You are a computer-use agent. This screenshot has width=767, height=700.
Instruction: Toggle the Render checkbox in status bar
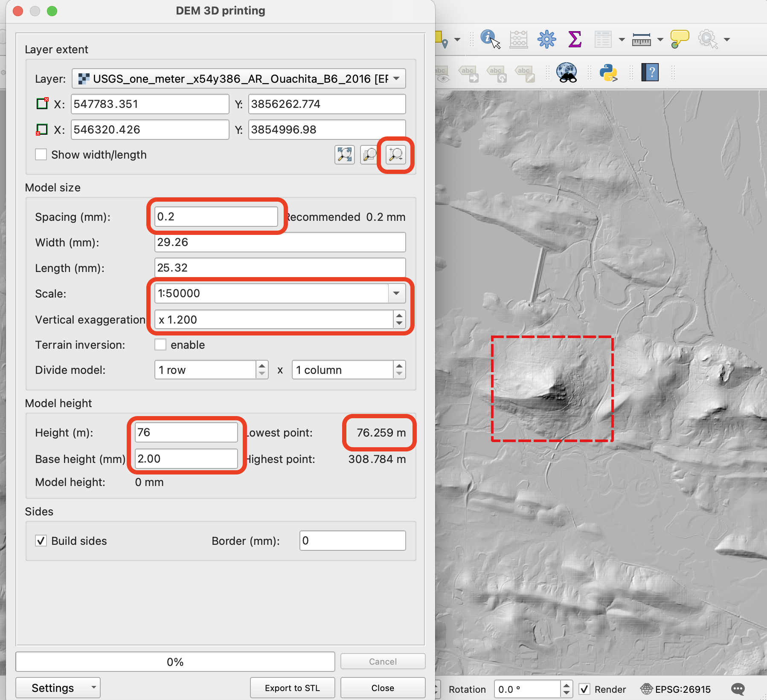tap(584, 689)
